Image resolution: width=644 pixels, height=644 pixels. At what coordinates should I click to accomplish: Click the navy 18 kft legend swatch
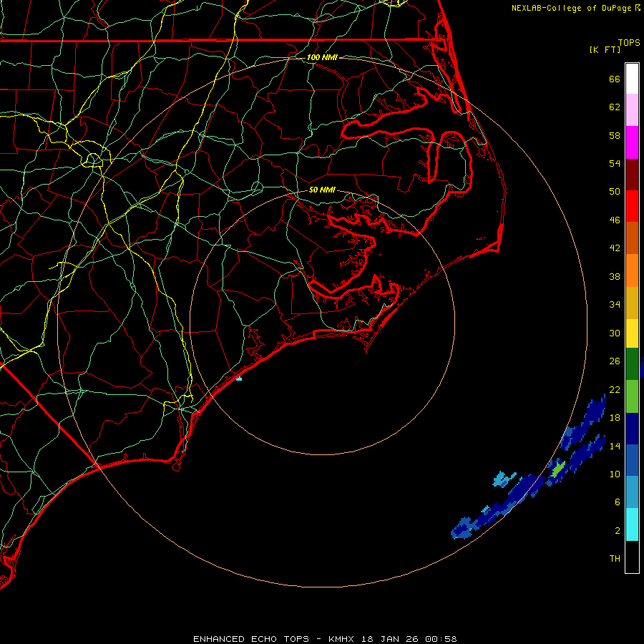(632, 429)
